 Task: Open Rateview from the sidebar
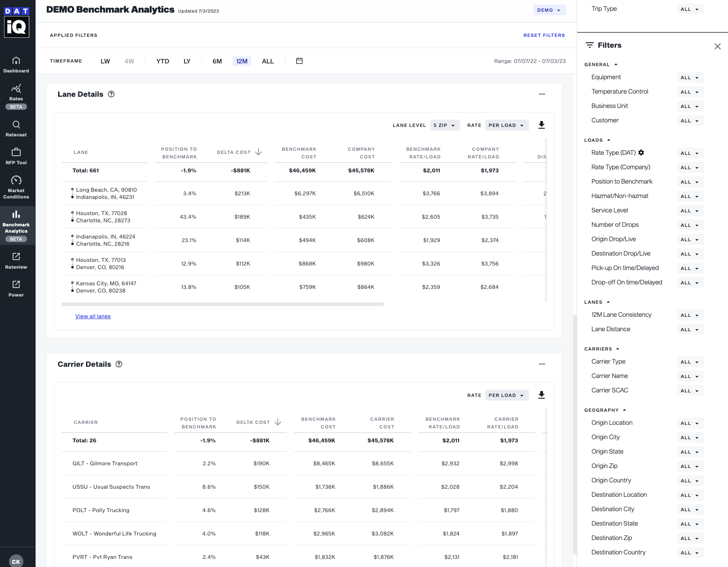[16, 261]
